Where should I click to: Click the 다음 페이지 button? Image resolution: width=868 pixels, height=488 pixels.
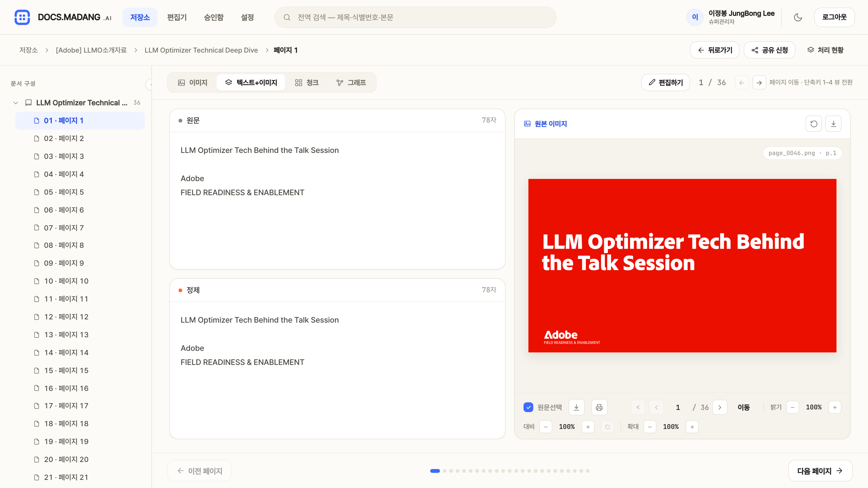pos(820,471)
